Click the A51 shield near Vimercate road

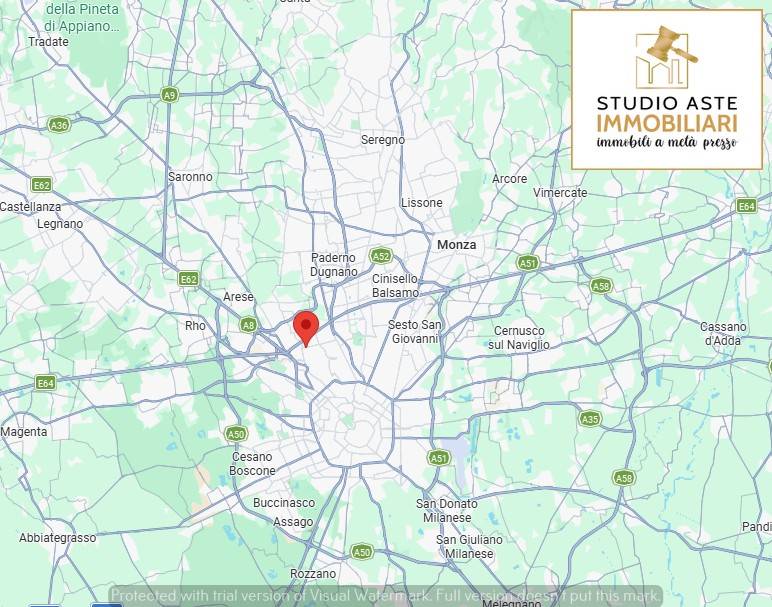pos(528,263)
